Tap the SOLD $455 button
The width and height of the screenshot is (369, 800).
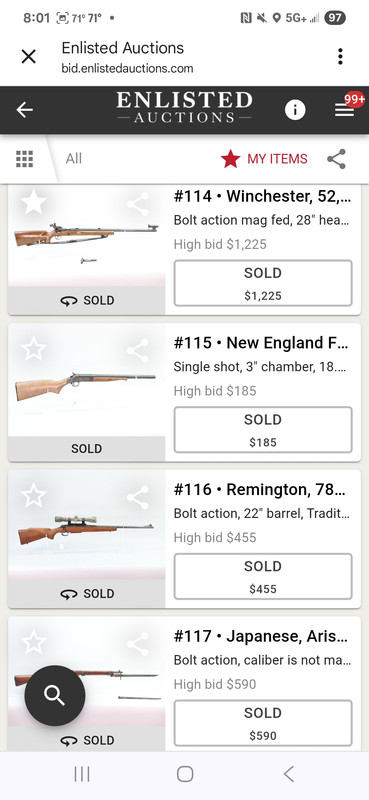coord(263,577)
